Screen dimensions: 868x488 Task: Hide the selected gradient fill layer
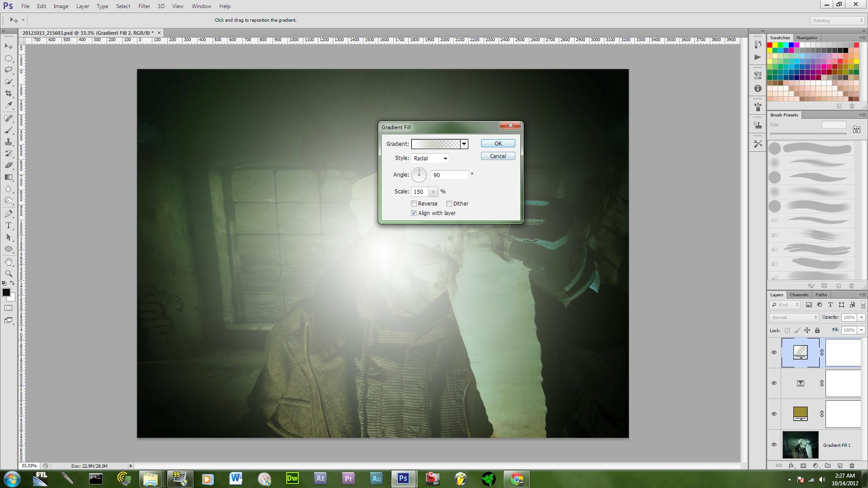coord(774,352)
